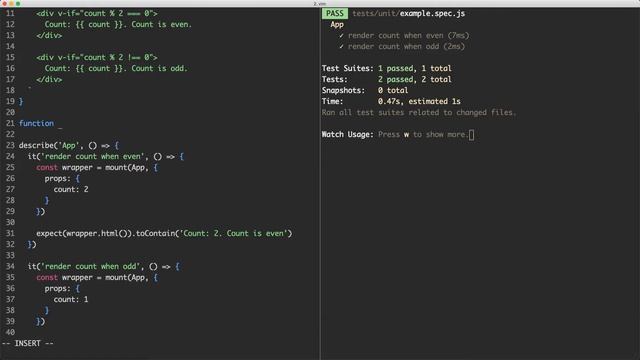This screenshot has width=640, height=360.
Task: Click the terminal cursor after 'show more.'
Action: (x=471, y=135)
